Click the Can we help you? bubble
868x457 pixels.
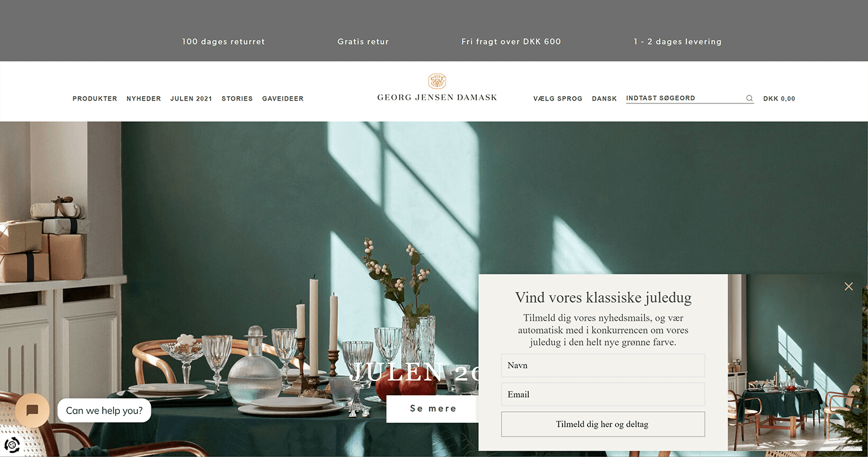pos(105,410)
